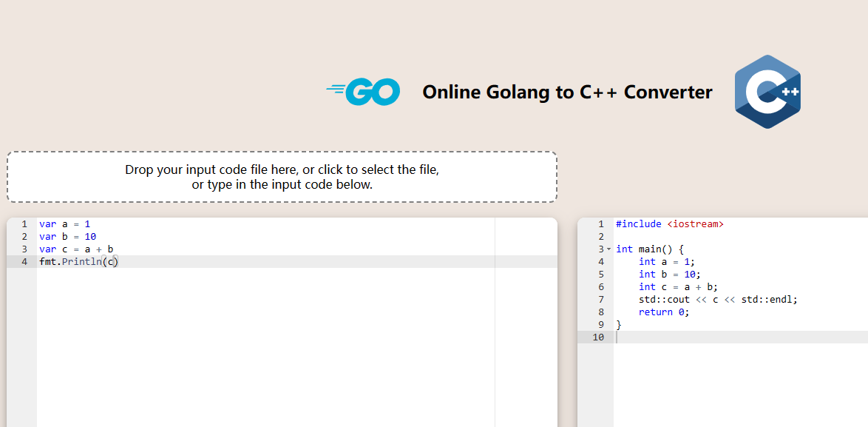
Task: Click output line 'return 0;'
Action: (664, 312)
